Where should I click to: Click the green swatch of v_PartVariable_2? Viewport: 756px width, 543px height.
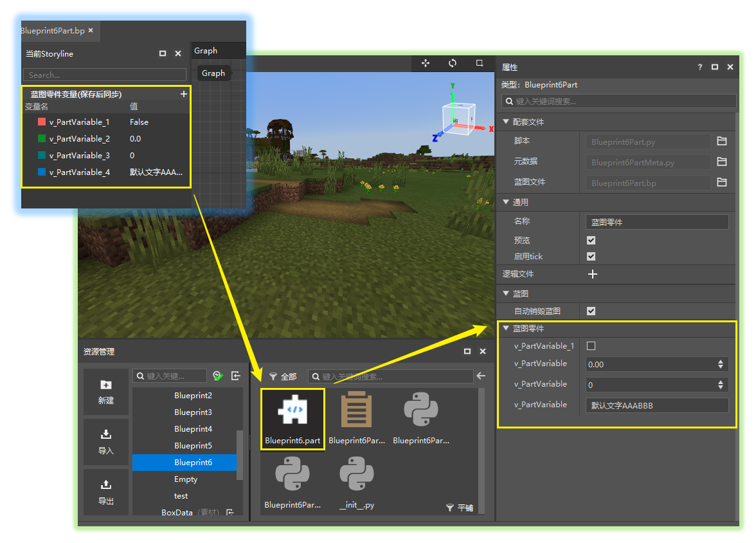pyautogui.click(x=42, y=138)
